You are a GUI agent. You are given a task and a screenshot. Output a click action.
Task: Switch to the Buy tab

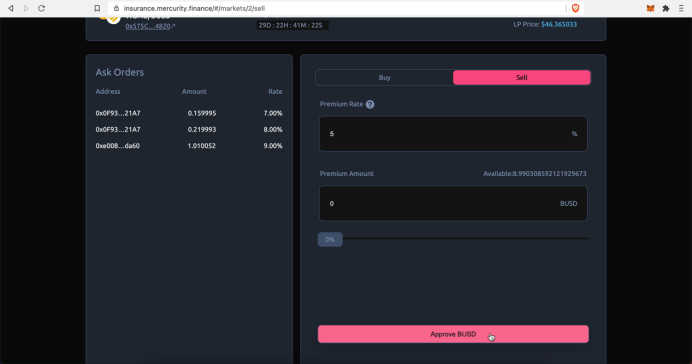click(x=384, y=77)
